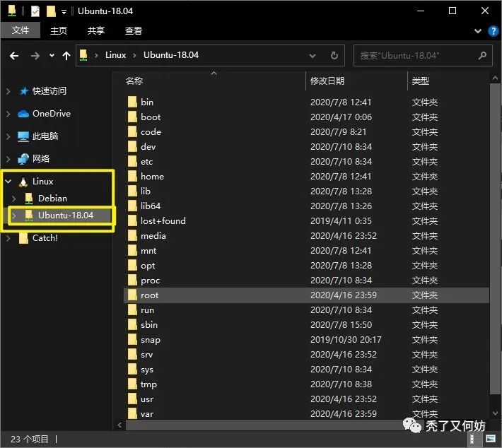This screenshot has width=502, height=448.
Task: Select 快速访问 in navigation pane
Action: [49, 91]
